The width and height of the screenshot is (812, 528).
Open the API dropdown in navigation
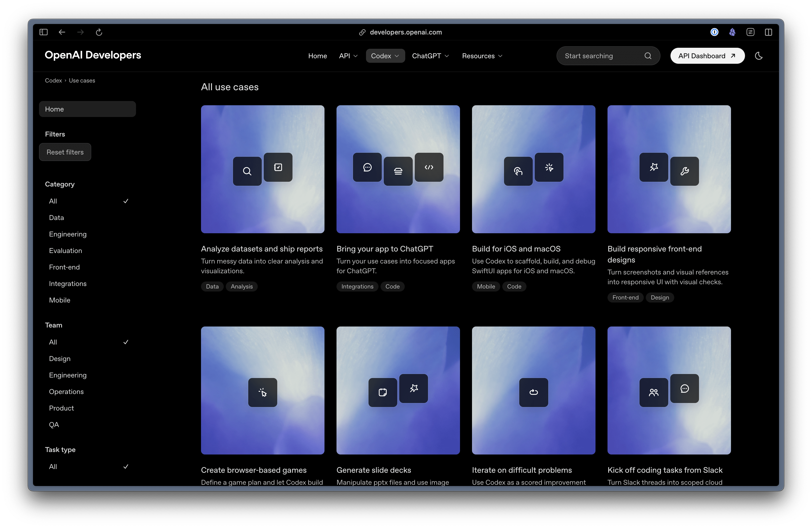pos(348,56)
